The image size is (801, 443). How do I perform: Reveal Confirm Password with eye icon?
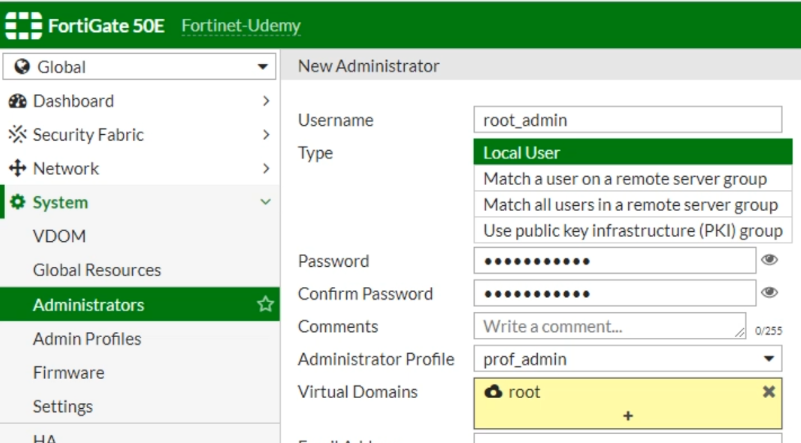coord(769,292)
